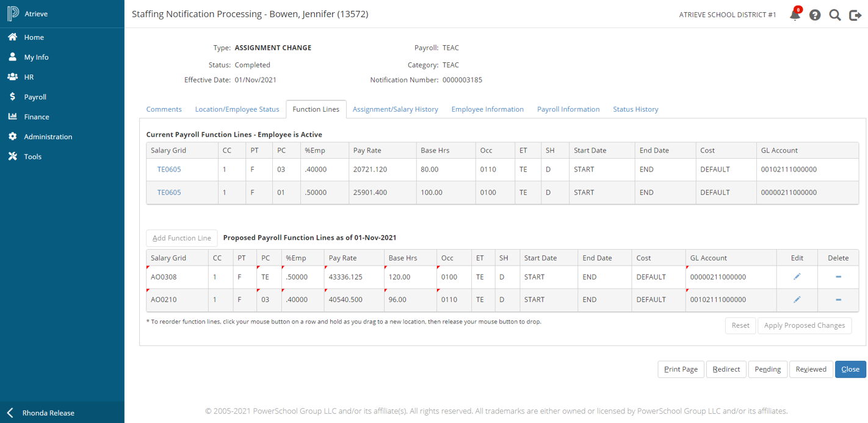This screenshot has height=423, width=868.
Task: Delete the AO0210 function line
Action: tap(838, 300)
